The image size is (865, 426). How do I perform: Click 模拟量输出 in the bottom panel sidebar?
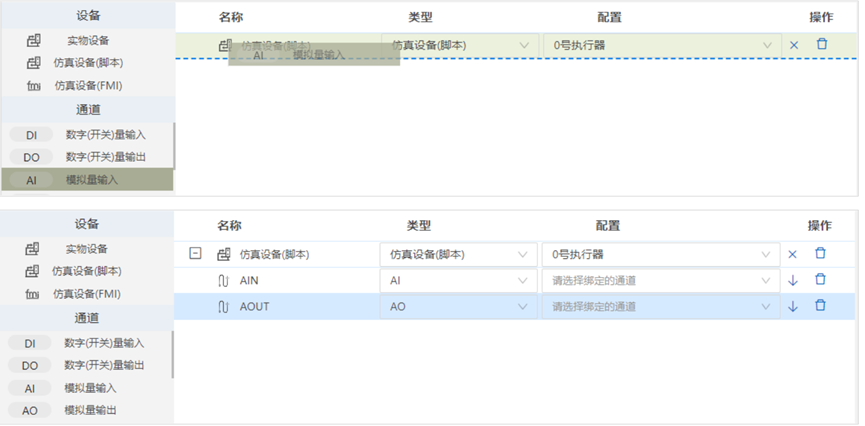click(90, 411)
